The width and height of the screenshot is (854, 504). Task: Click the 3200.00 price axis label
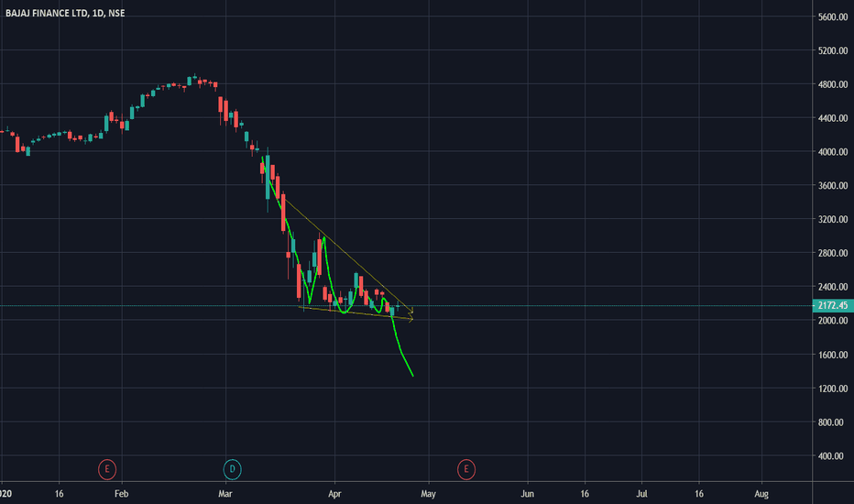point(833,220)
